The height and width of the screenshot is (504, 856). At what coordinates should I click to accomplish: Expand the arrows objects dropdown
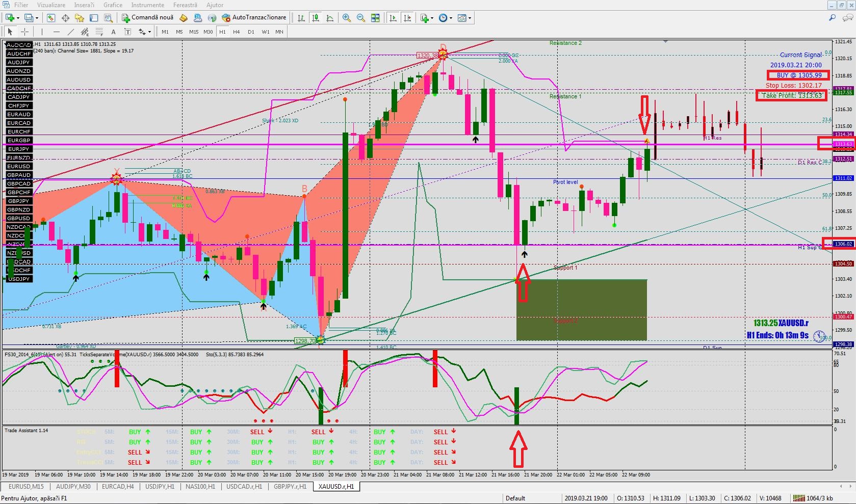(149, 32)
